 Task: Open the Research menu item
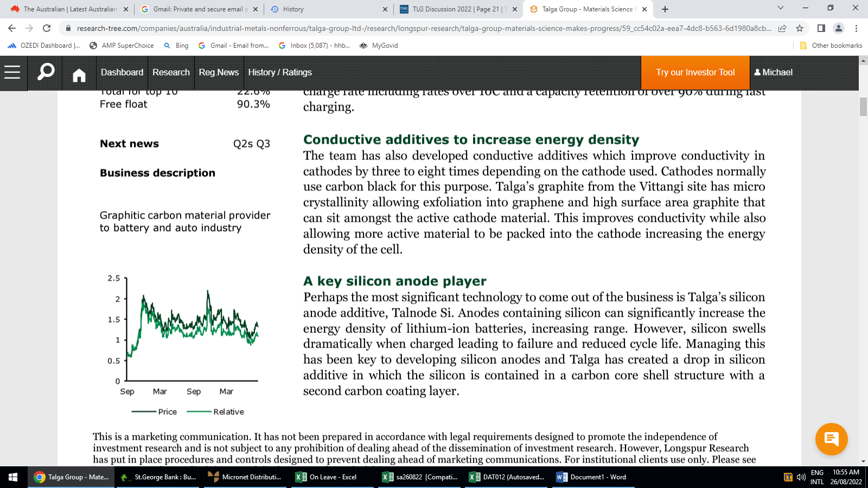coord(171,72)
